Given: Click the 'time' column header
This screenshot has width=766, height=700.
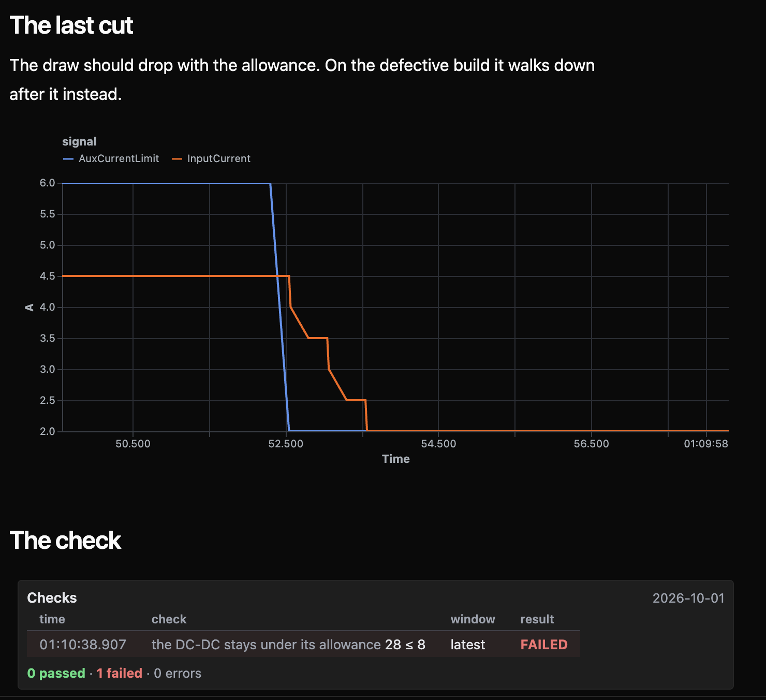Looking at the screenshot, I should 52,619.
